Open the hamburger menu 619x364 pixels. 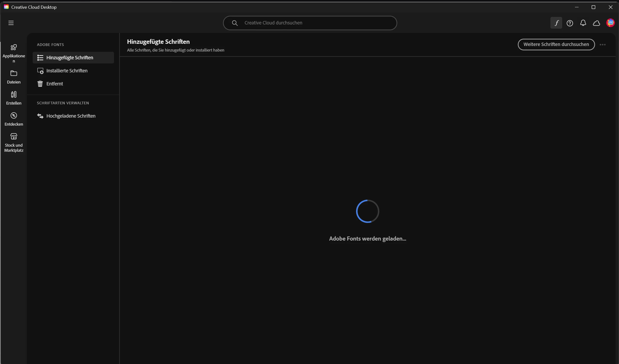(11, 23)
